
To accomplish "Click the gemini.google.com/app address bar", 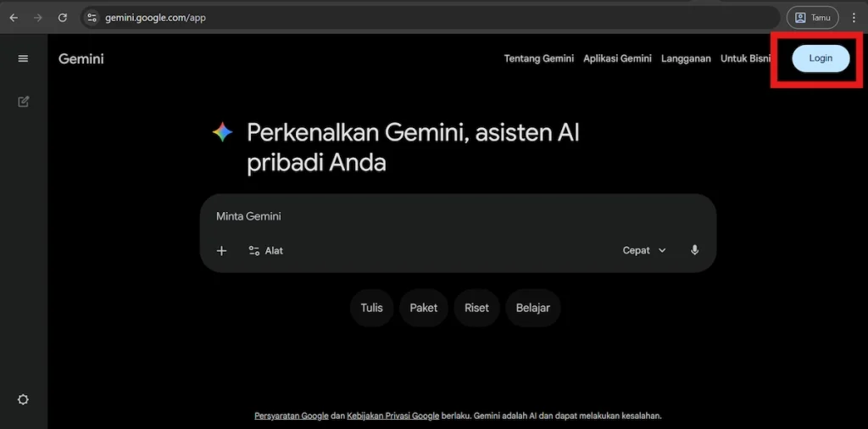I will [431, 18].
